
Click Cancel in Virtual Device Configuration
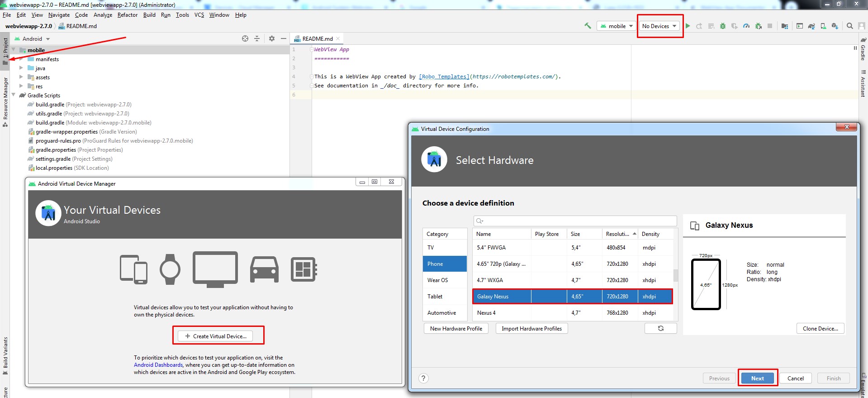coord(795,378)
